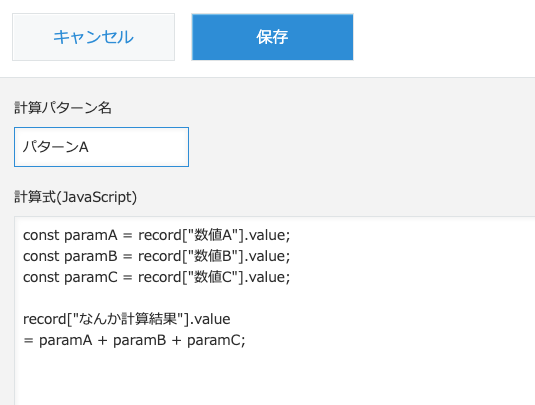Focus the 計算パターン名 input field
Screen dimensions: 535x405
[101, 147]
